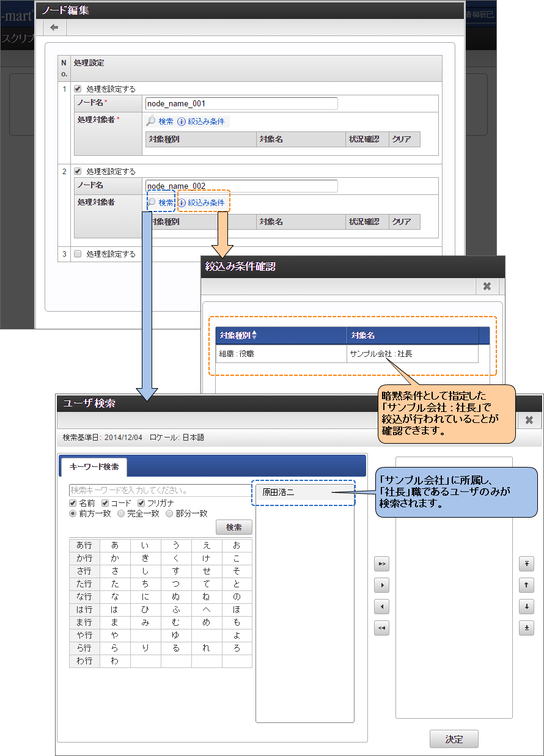Click the サンプル会社 : 社長 table cell
Screen dimensions: 544x756
coord(413,354)
